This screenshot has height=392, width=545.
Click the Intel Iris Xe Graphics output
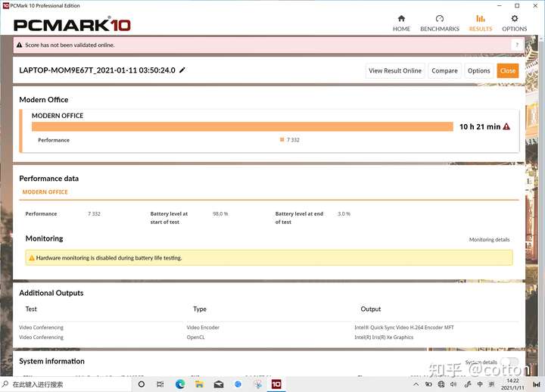tap(384, 337)
